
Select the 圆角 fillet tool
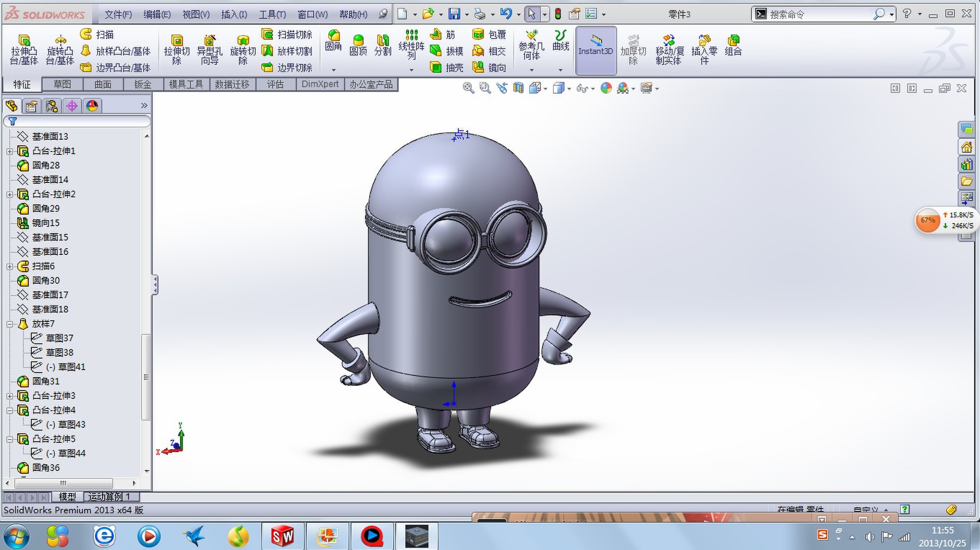(x=333, y=41)
